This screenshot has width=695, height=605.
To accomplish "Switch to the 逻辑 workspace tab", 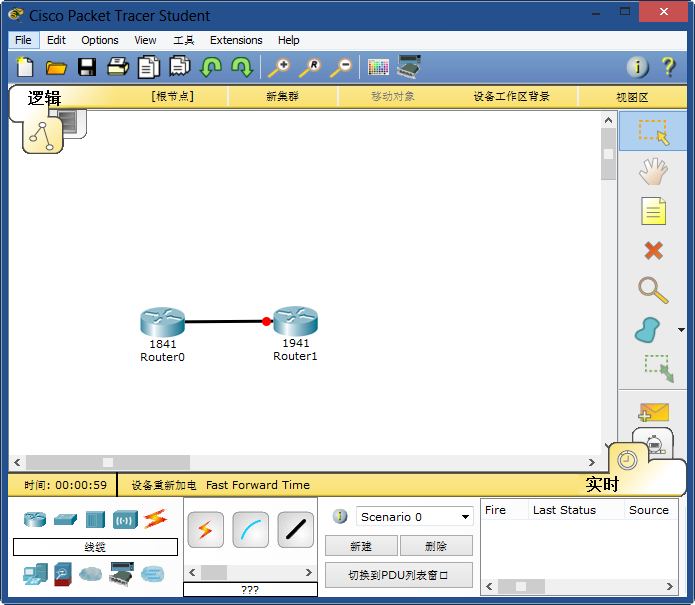I will (44, 98).
